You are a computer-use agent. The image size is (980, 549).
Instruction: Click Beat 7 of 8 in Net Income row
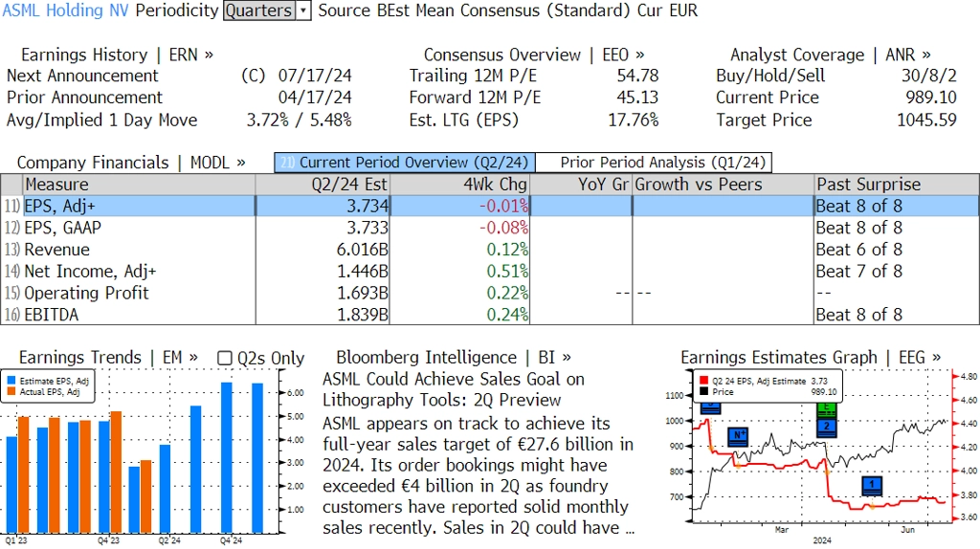point(858,272)
